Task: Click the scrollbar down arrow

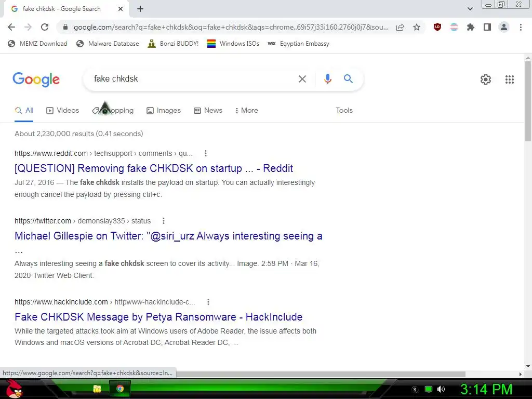Action: click(528, 366)
